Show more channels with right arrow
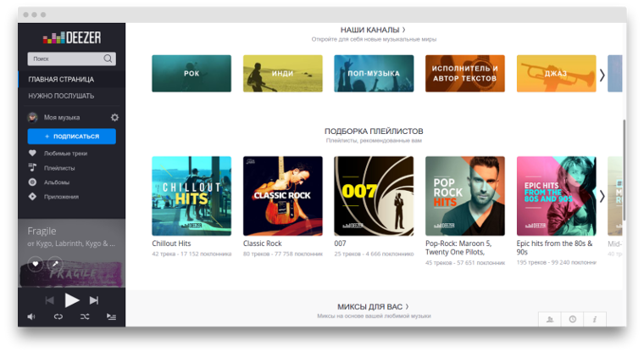 tap(602, 75)
